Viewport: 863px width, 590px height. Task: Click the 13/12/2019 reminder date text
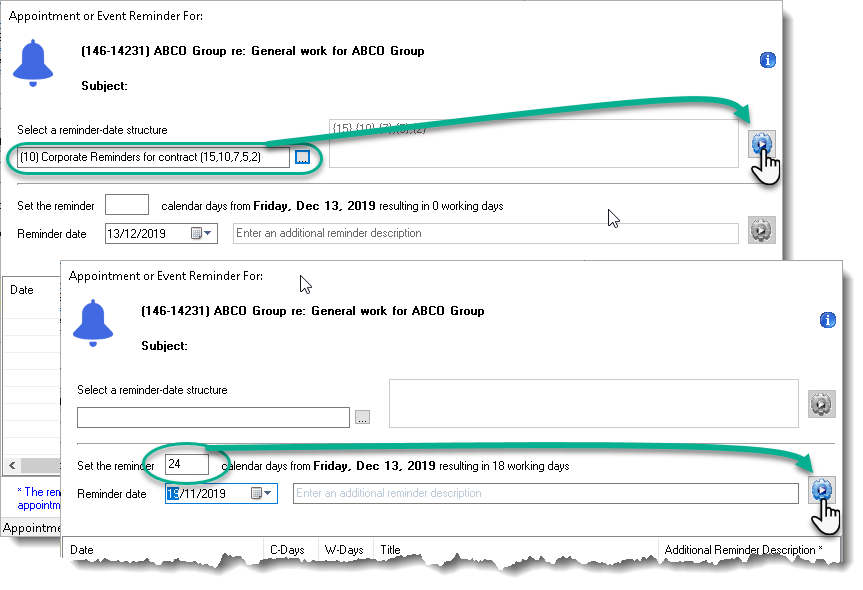(x=136, y=233)
